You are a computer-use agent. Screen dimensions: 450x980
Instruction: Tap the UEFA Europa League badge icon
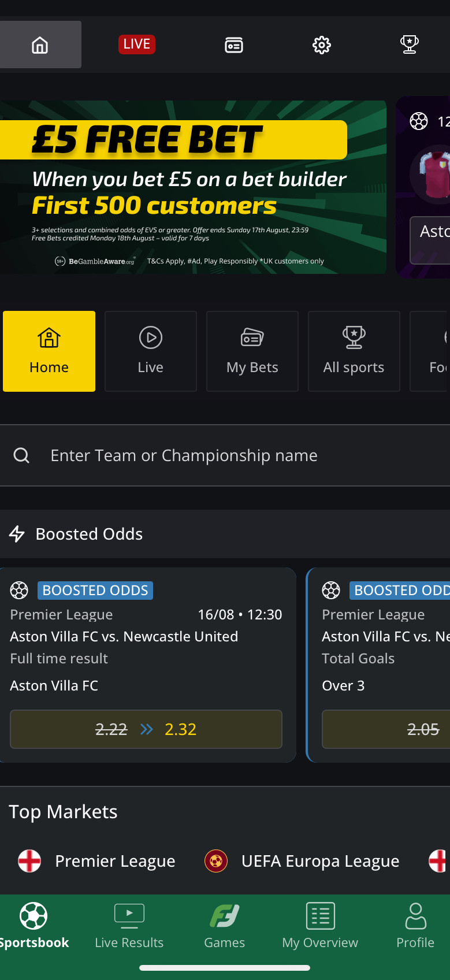pos(216,861)
